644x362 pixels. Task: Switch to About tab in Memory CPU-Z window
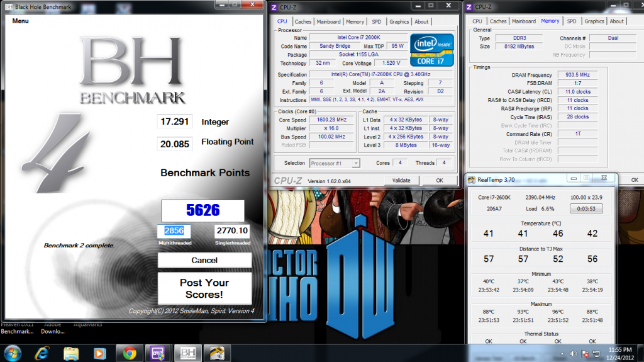click(616, 21)
